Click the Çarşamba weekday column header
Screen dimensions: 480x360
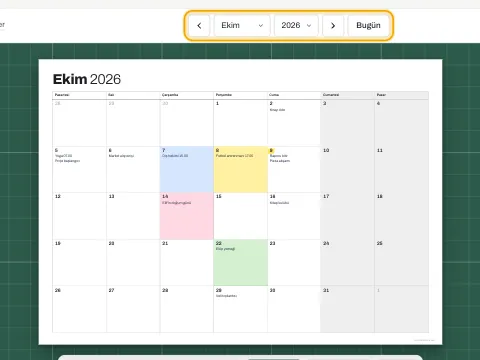coord(187,95)
